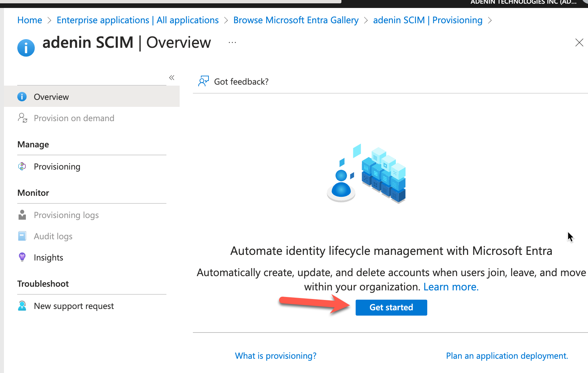Click the Got feedback person icon
This screenshot has height=373, width=588.
203,81
